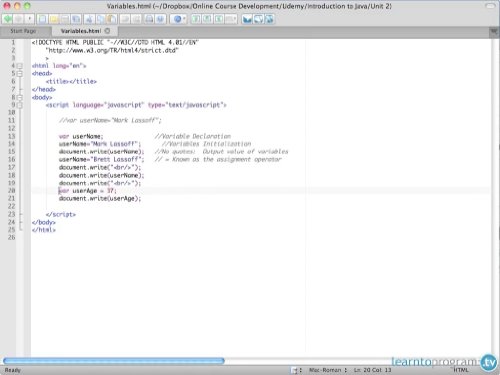The height and width of the screenshot is (375, 500).
Task: Select the Variables.html tab
Action: [x=81, y=31]
